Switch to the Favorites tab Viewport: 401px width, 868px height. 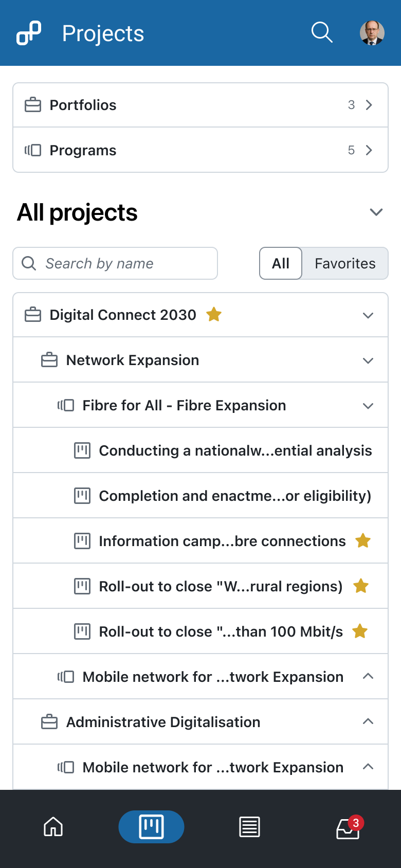pos(345,263)
